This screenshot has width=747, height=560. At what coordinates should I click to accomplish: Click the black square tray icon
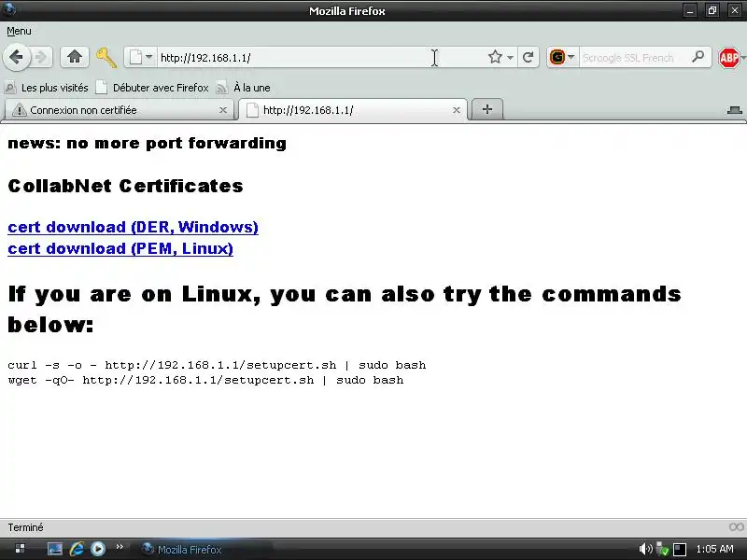point(680,549)
